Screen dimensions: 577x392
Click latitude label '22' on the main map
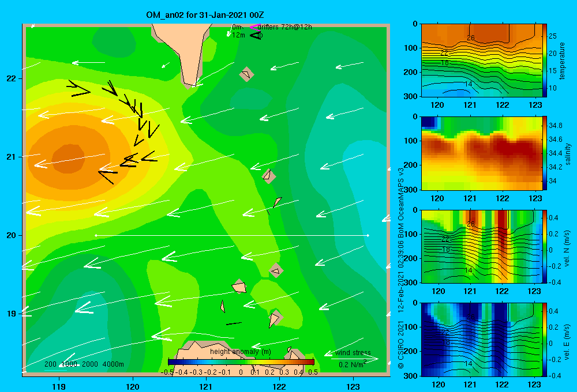tap(11, 79)
